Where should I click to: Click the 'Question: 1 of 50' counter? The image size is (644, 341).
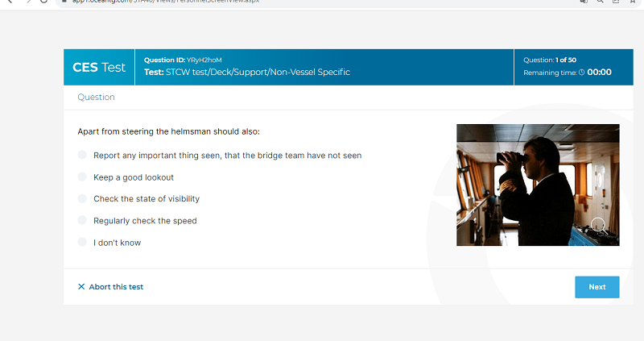(x=550, y=60)
